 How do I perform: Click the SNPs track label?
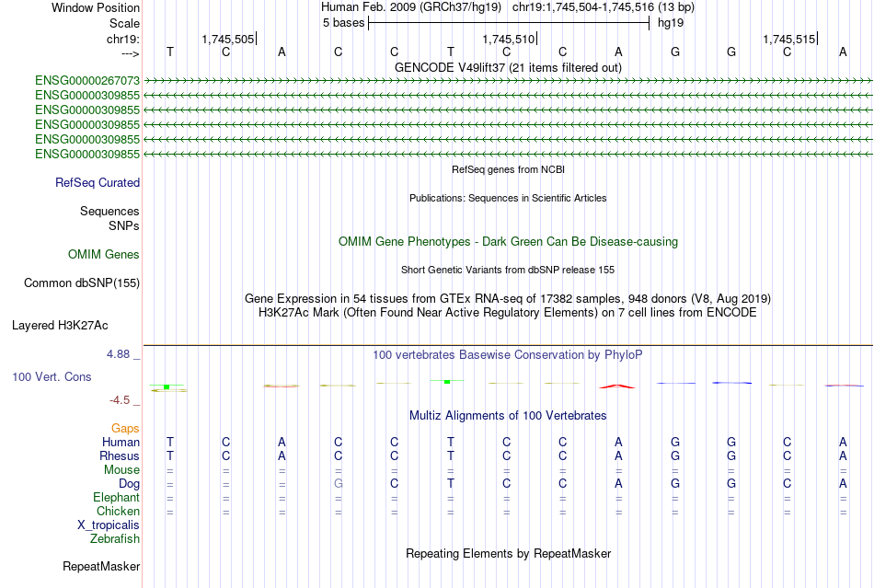coord(124,225)
